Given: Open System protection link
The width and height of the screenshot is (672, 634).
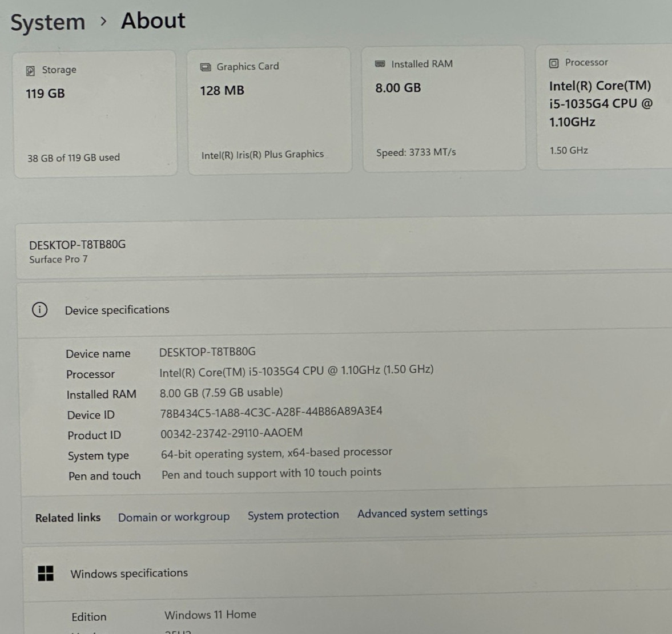Looking at the screenshot, I should click(x=293, y=515).
